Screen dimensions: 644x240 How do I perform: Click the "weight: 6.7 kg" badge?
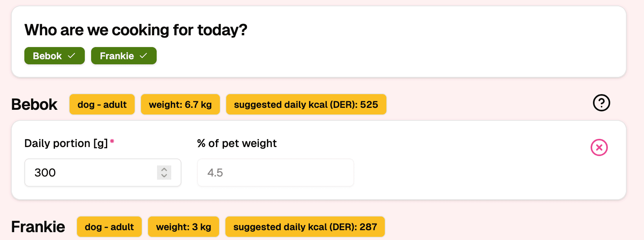pyautogui.click(x=180, y=104)
